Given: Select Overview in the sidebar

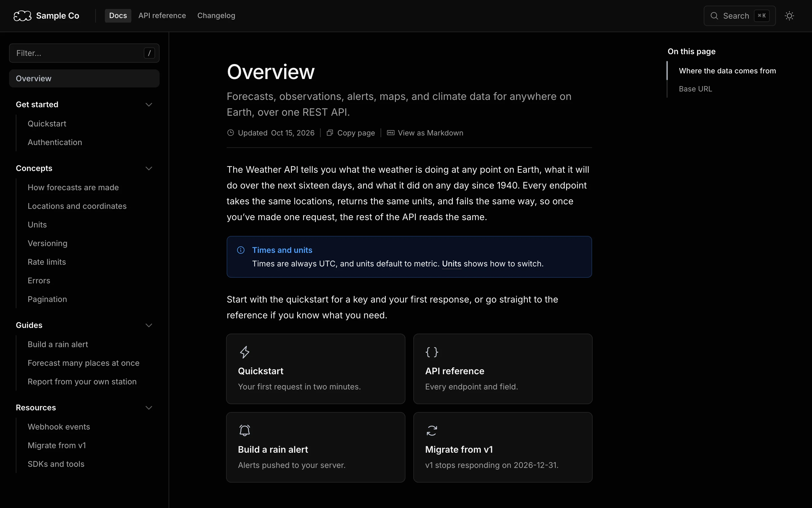Looking at the screenshot, I should [x=84, y=78].
